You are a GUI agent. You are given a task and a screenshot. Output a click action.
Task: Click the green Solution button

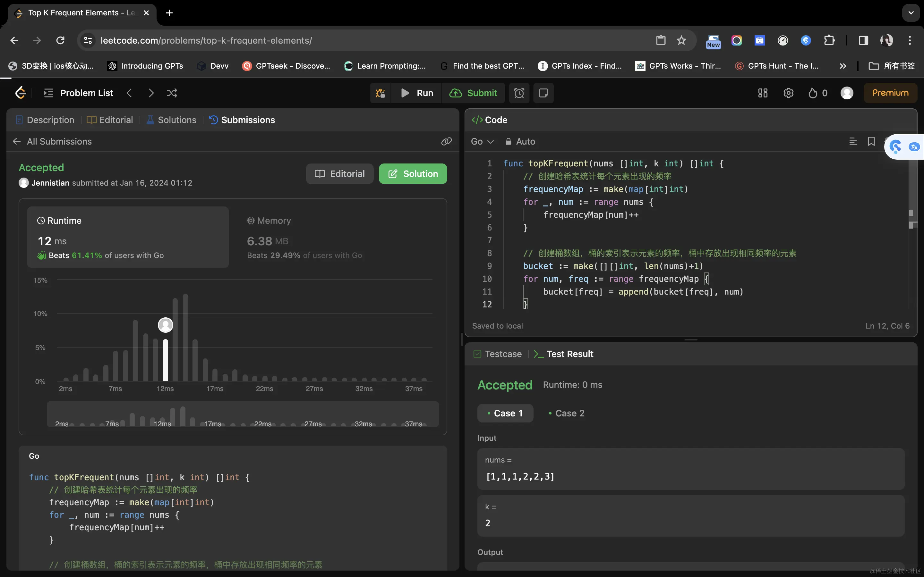[x=412, y=174]
